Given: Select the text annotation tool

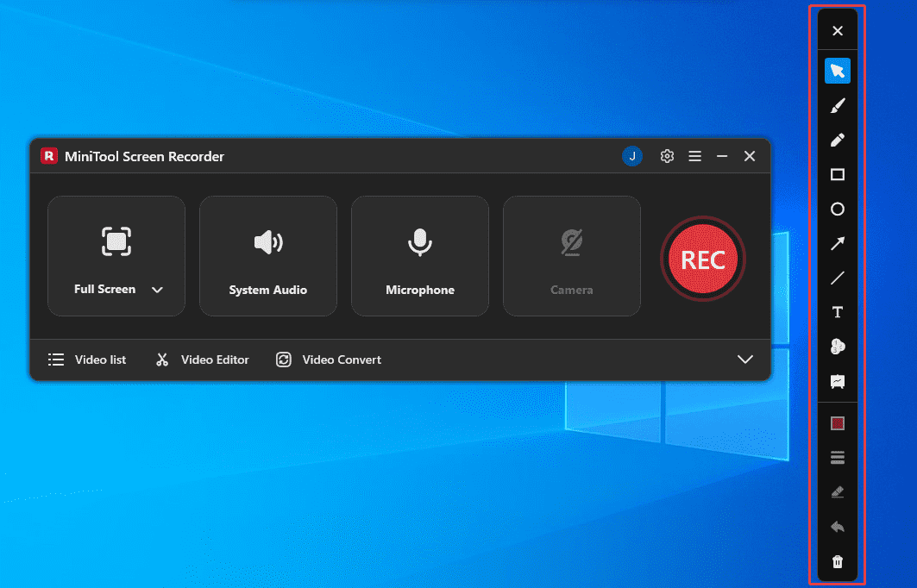Looking at the screenshot, I should pos(837,312).
